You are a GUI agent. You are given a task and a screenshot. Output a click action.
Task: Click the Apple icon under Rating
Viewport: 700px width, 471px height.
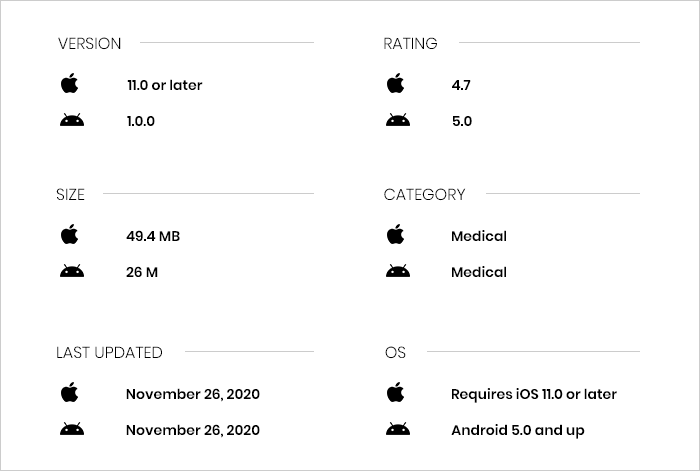click(396, 84)
